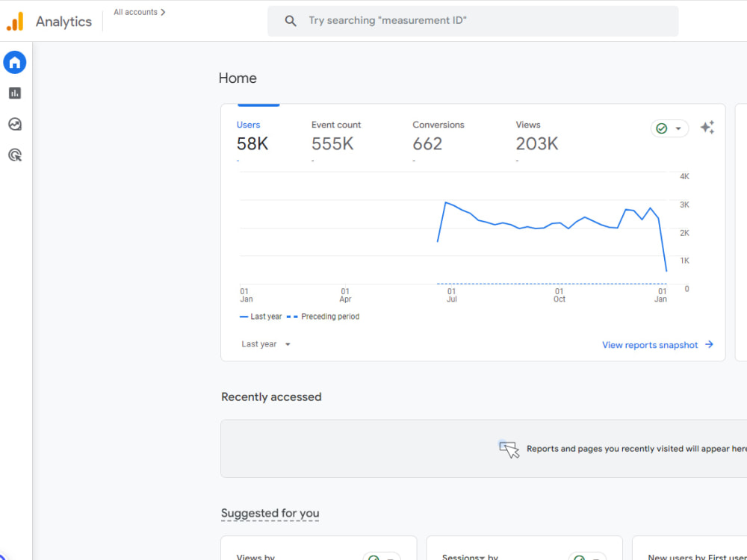Select the Home icon in the left sidebar
The width and height of the screenshot is (747, 560).
coord(15,62)
